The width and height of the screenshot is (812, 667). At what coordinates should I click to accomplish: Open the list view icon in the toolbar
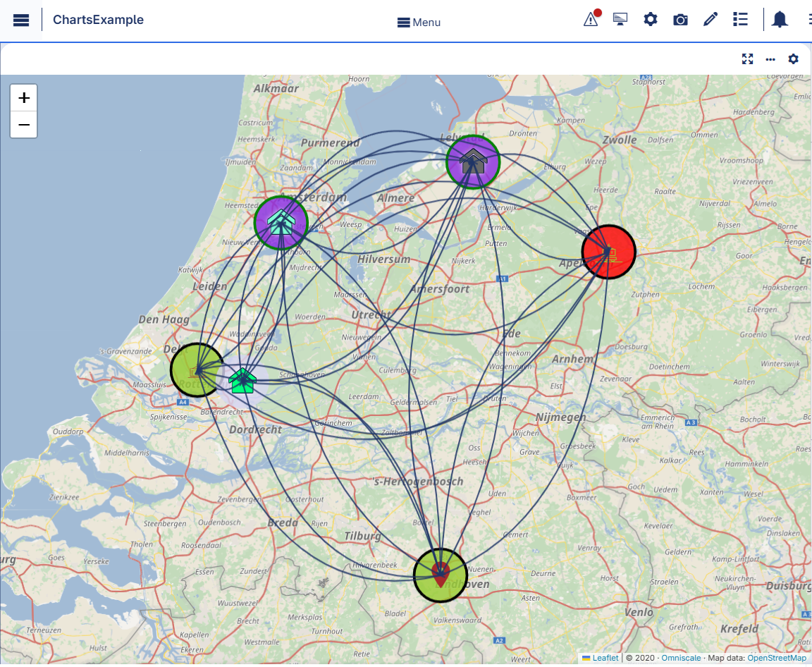click(740, 19)
